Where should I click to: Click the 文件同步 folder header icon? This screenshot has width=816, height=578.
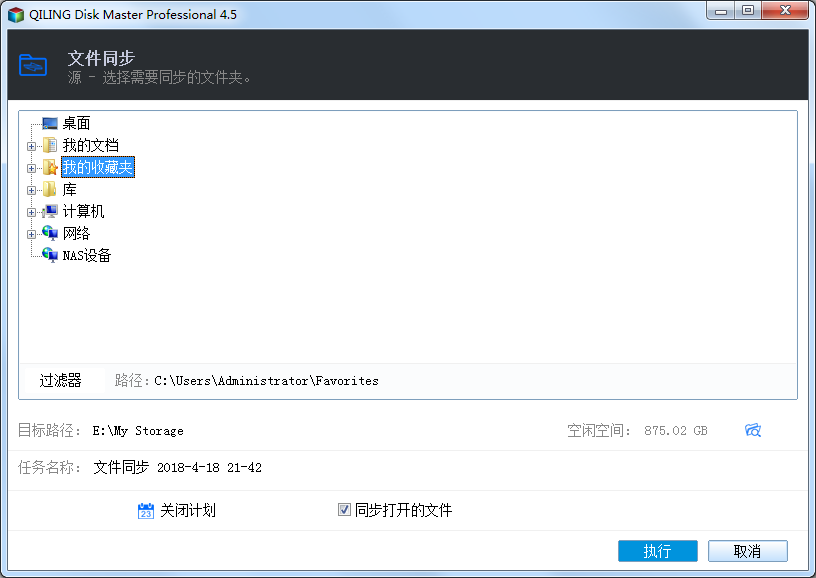[x=33, y=65]
